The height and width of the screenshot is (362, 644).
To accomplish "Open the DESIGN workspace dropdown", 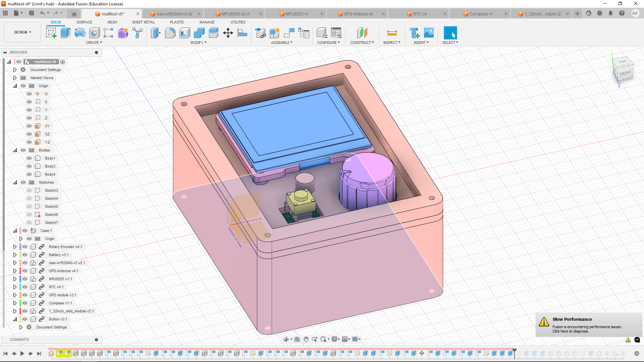I will (22, 32).
